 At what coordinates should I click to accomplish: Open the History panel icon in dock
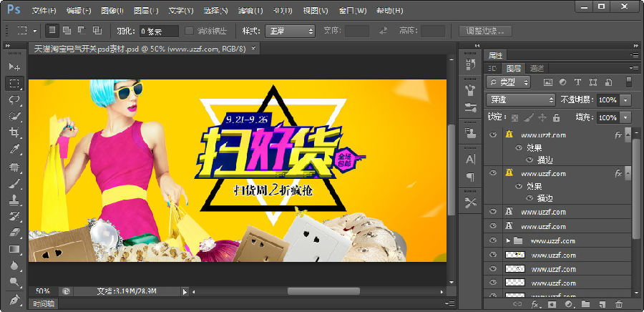tap(471, 64)
